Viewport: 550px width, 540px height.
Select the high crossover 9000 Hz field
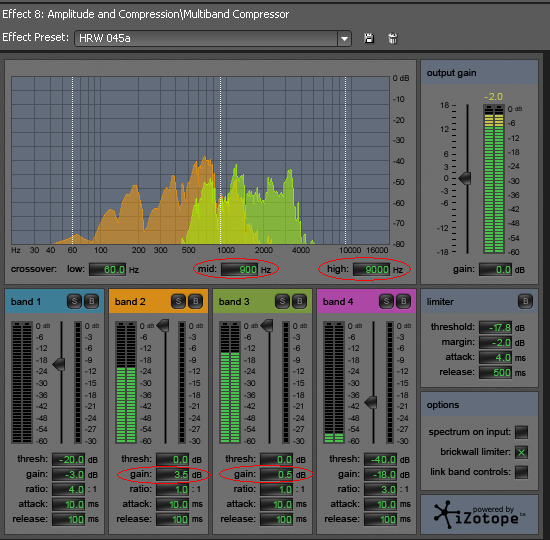[x=371, y=269]
